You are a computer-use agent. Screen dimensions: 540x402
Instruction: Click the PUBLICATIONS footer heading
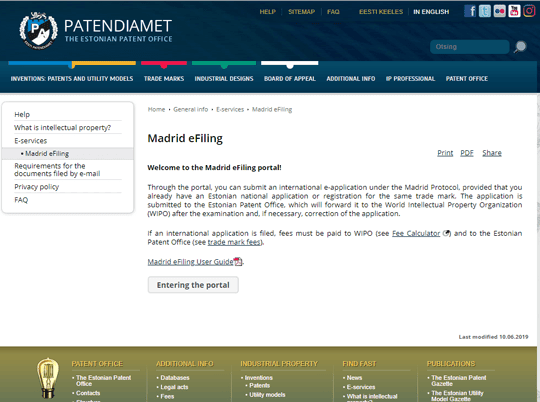pyautogui.click(x=451, y=364)
